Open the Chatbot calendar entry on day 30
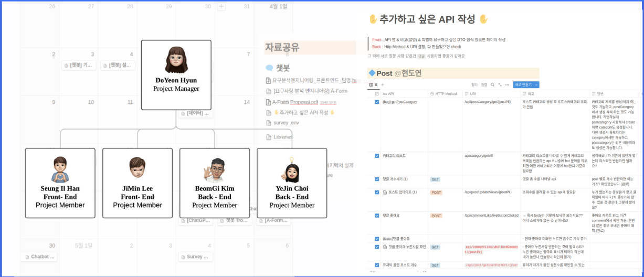644x277 pixels. [41, 257]
